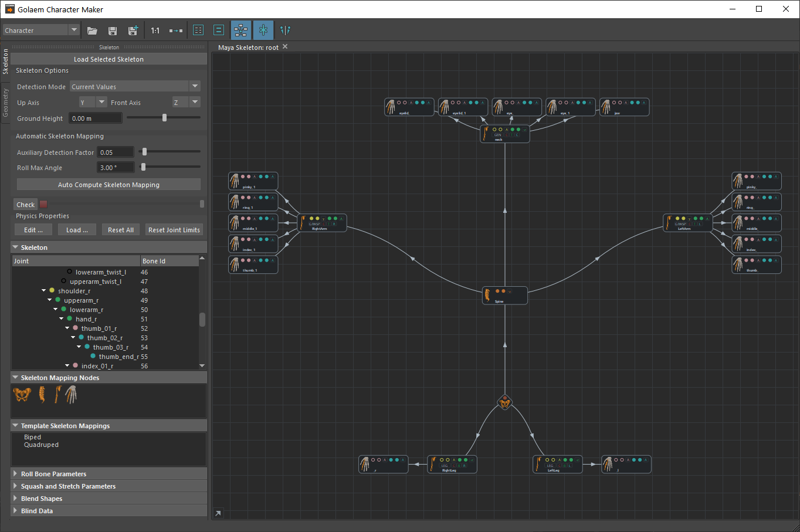Click the arrow icon at graph bottom-left corner
Viewport: 800px width, 532px height.
coord(218,513)
